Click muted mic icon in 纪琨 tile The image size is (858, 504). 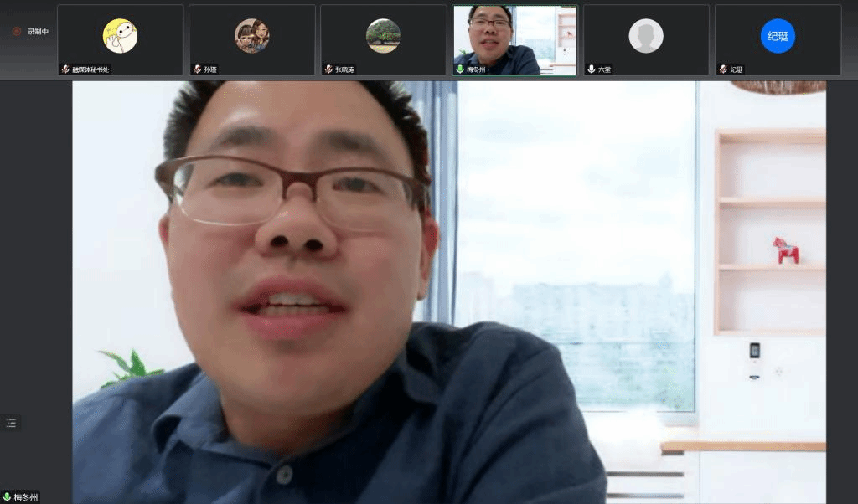click(723, 69)
